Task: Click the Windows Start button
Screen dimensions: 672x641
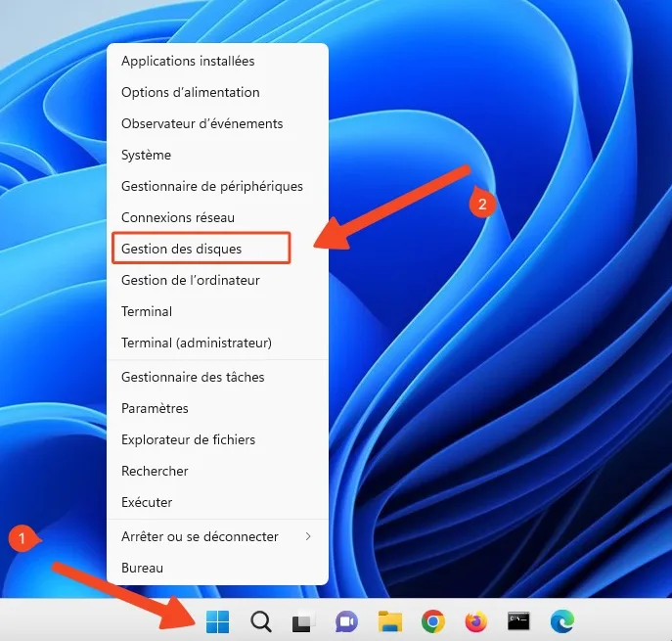Action: tap(218, 621)
